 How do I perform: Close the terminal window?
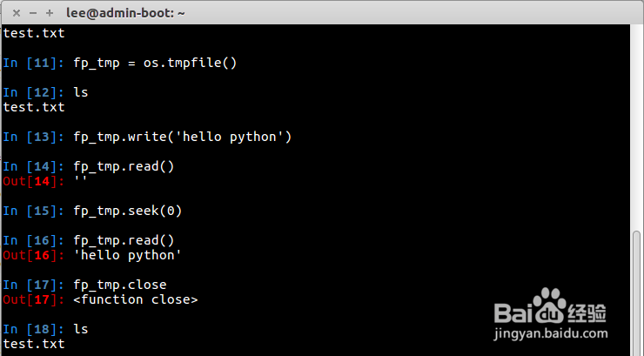[x=17, y=12]
